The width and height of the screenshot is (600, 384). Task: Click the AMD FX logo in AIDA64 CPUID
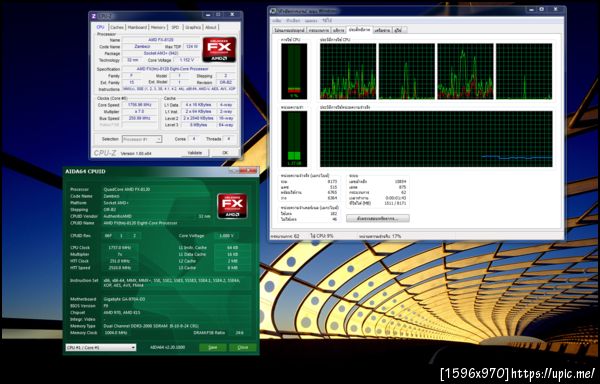point(232,206)
